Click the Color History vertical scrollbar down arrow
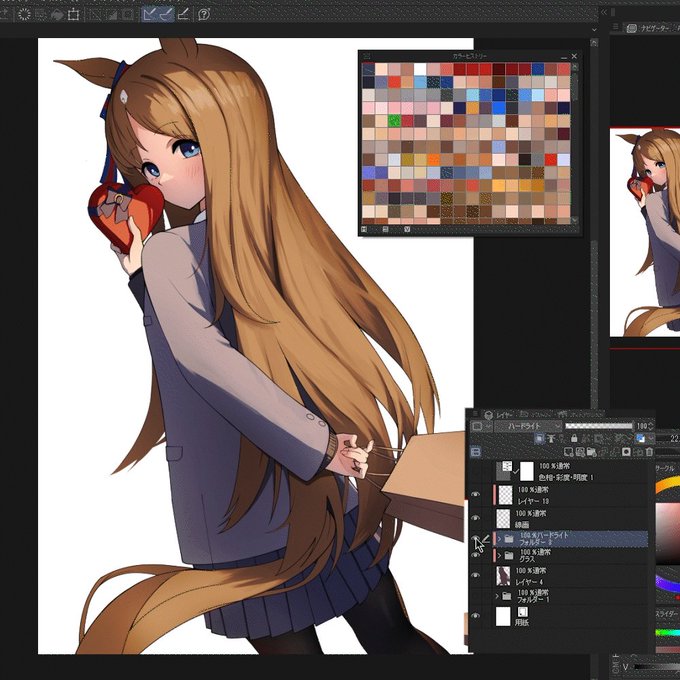 coord(575,220)
